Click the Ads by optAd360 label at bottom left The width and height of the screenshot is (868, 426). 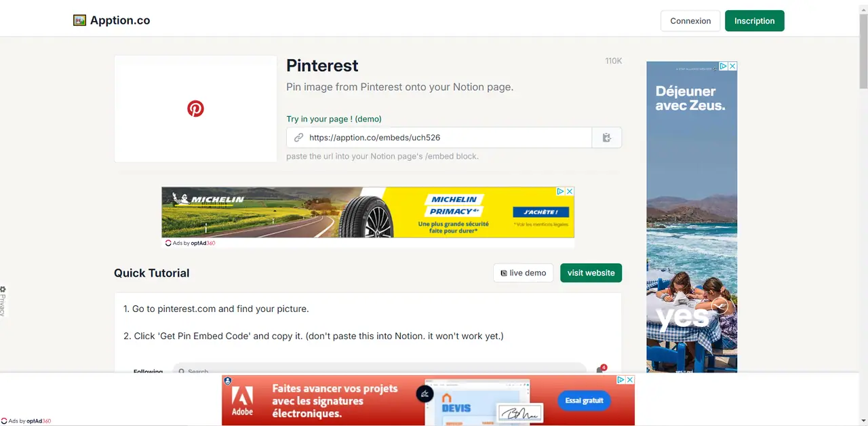point(26,421)
